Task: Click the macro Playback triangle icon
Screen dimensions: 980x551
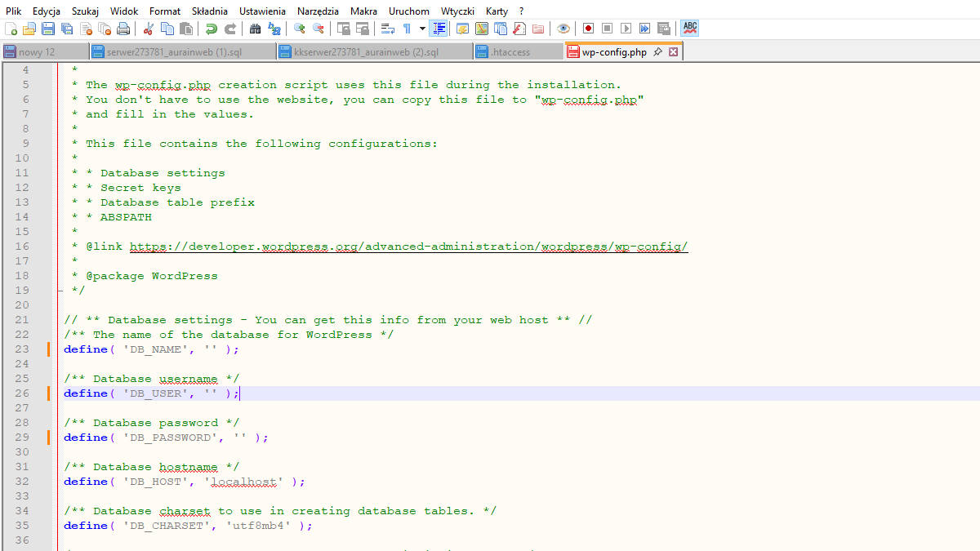Action: coord(626,29)
